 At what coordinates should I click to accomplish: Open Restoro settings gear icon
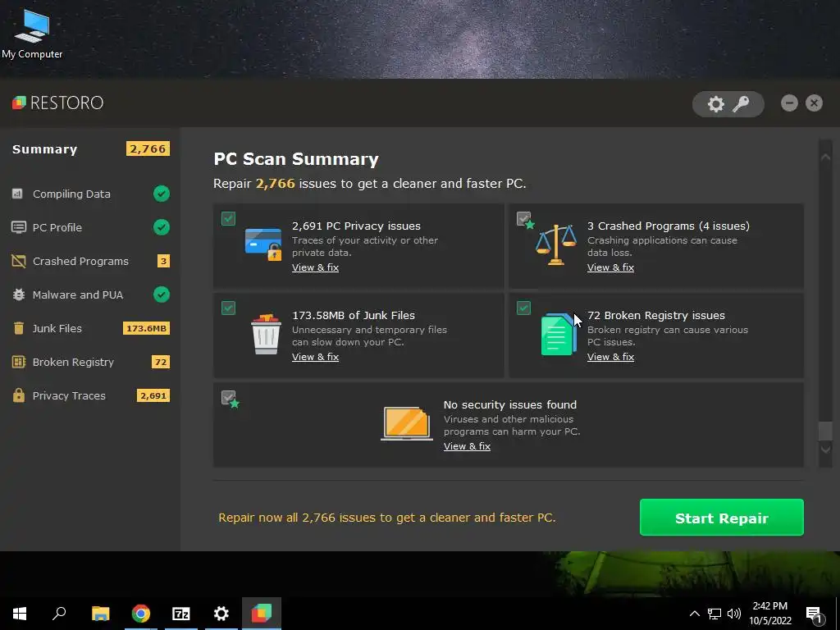click(715, 104)
